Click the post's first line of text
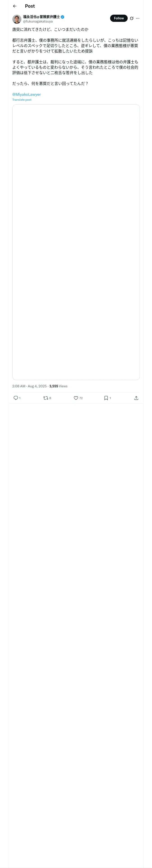Viewport: 152px width, 868px height. (x=50, y=30)
